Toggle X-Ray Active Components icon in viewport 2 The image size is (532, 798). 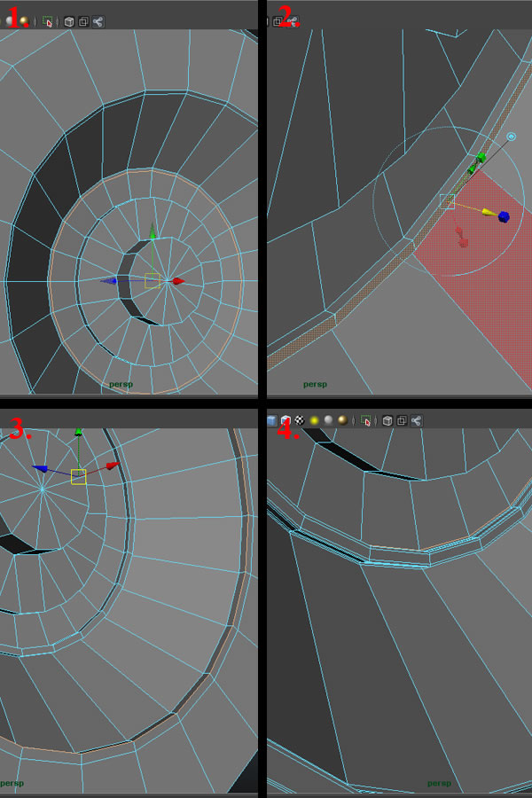click(x=278, y=21)
